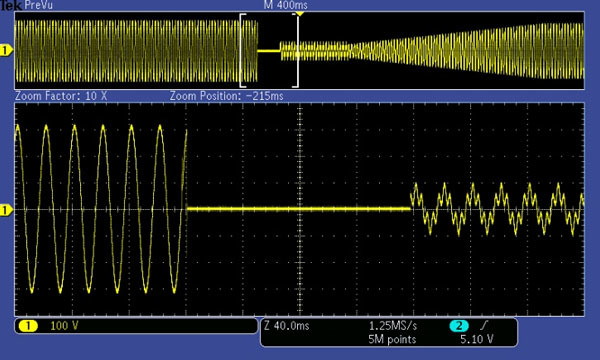Image resolution: width=600 pixels, height=360 pixels.
Task: Click the overview waveform inside zoom box
Action: click(269, 50)
